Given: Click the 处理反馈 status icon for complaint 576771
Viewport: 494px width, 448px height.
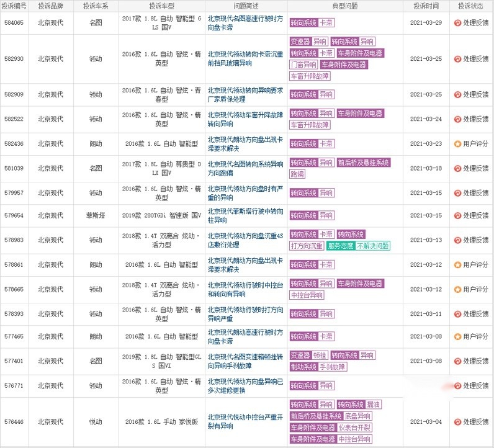Looking at the screenshot, I should pyautogui.click(x=457, y=386).
